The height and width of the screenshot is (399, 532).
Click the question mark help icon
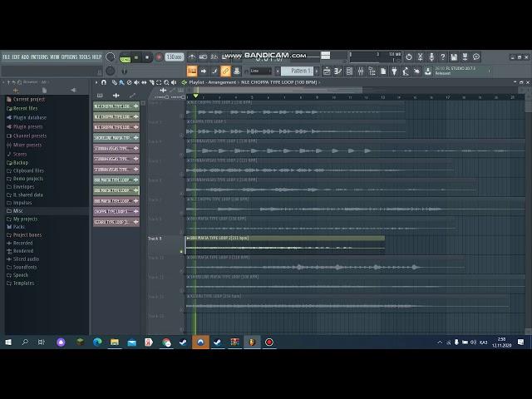442,57
